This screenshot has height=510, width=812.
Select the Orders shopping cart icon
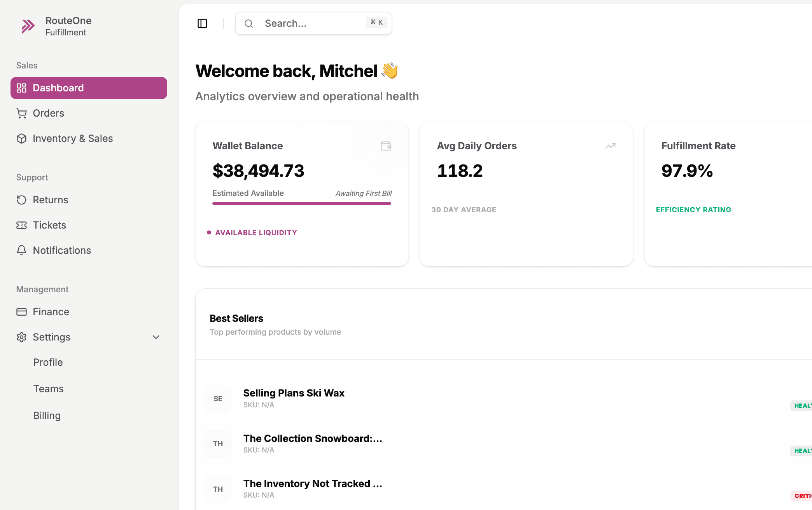pyautogui.click(x=22, y=113)
